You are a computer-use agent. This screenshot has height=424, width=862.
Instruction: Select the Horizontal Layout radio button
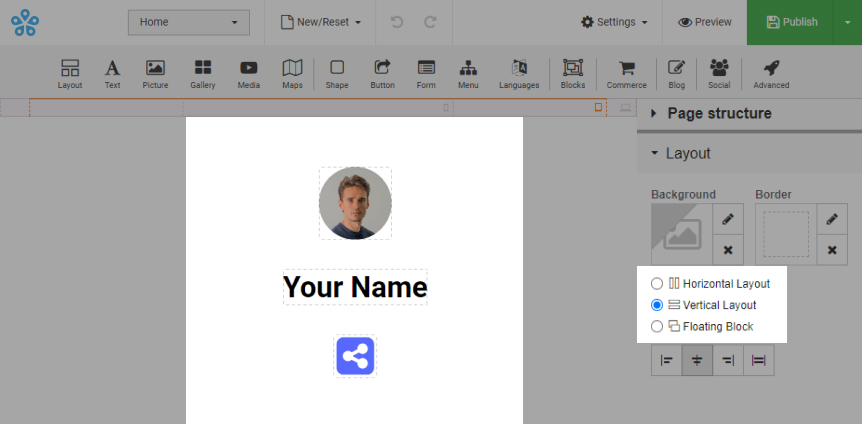tap(657, 284)
